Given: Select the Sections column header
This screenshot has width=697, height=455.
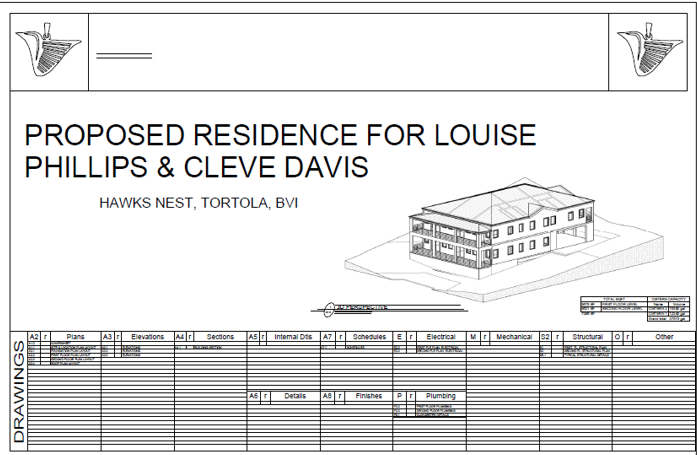Looking at the screenshot, I should pos(219,337).
